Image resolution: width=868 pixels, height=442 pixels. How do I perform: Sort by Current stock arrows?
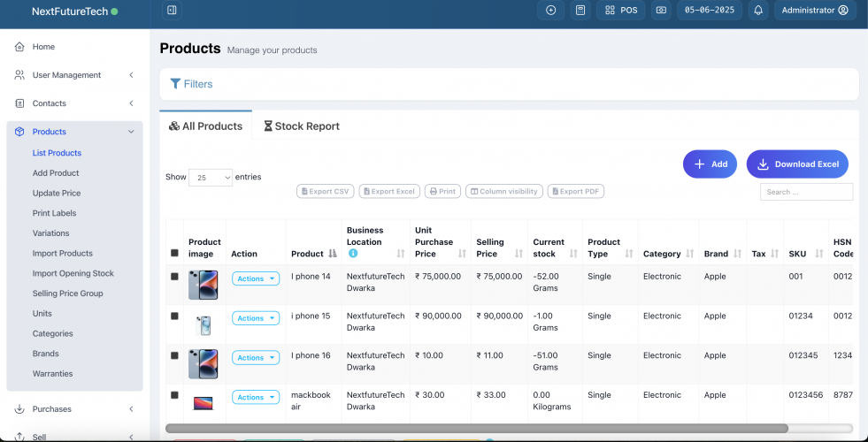click(x=573, y=254)
